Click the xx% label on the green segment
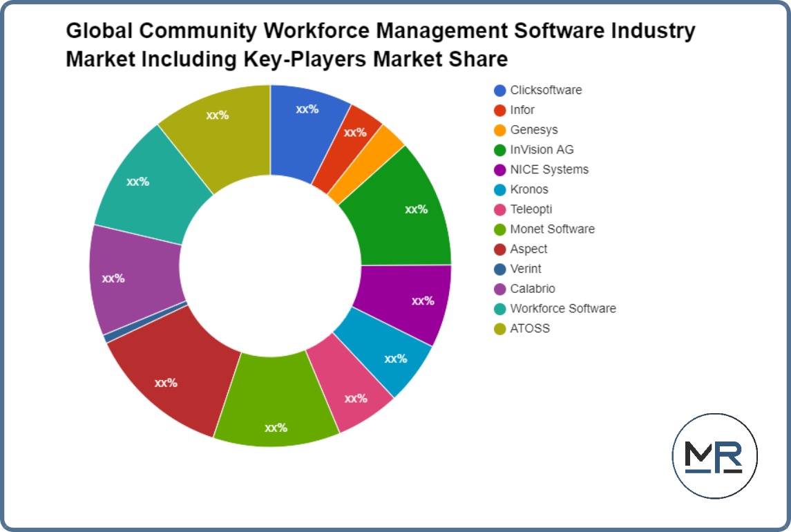This screenshot has width=791, height=532. coord(416,209)
